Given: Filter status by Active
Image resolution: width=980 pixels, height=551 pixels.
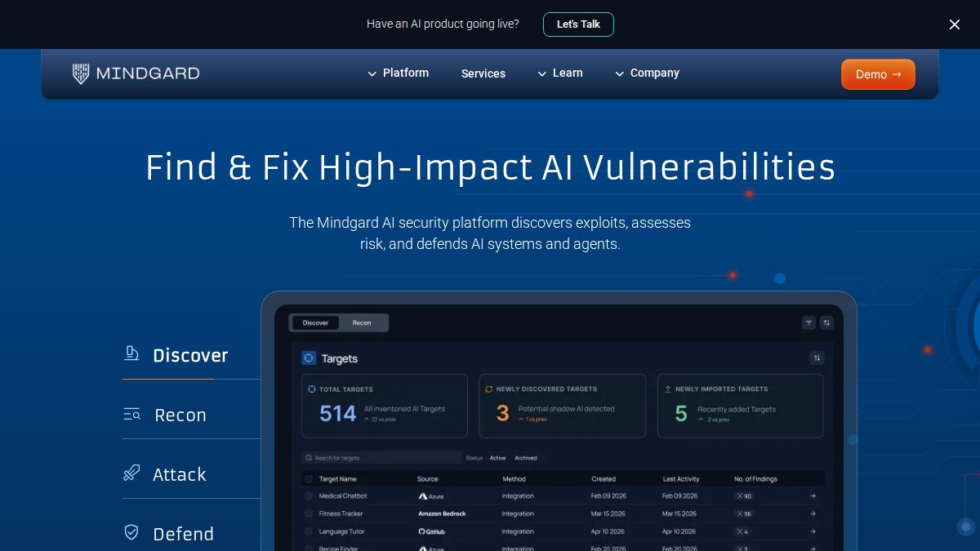Looking at the screenshot, I should (497, 458).
